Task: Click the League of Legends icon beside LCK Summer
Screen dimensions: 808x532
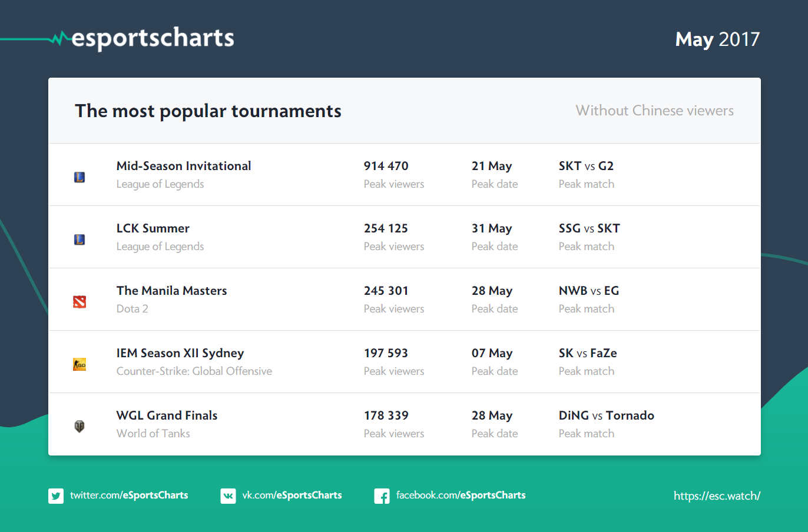Action: (80, 240)
